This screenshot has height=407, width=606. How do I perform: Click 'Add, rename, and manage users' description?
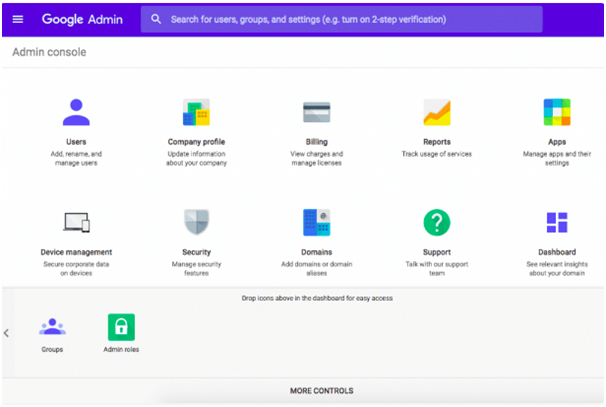76,158
